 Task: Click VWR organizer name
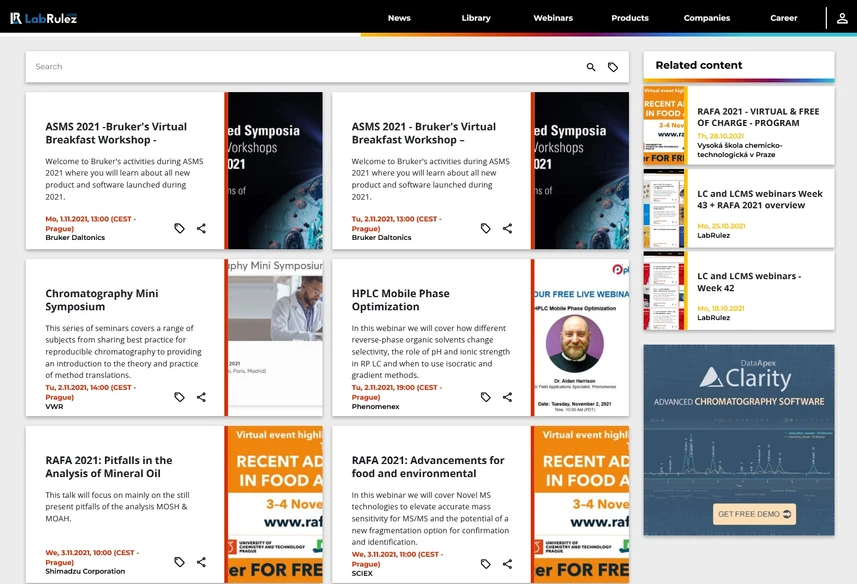click(54, 406)
